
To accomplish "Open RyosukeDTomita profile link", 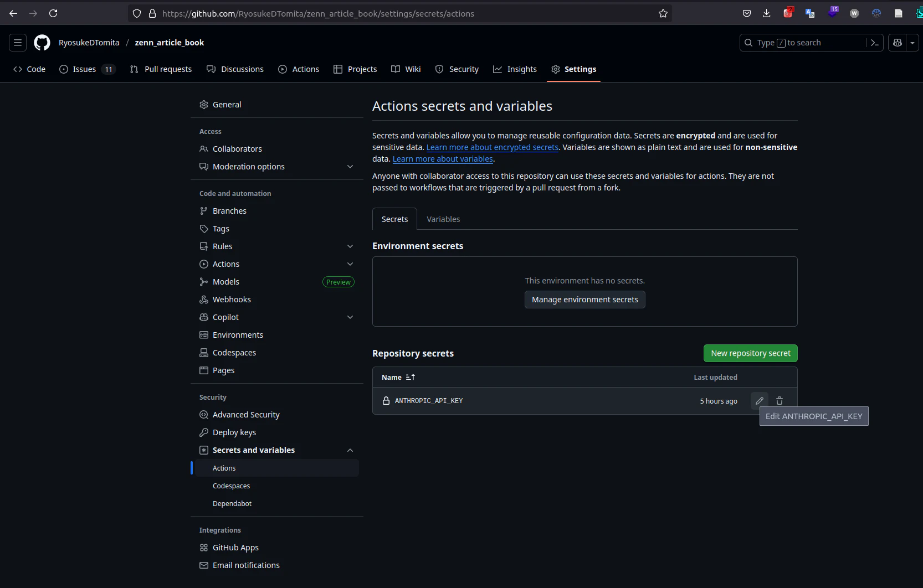I will coord(89,43).
